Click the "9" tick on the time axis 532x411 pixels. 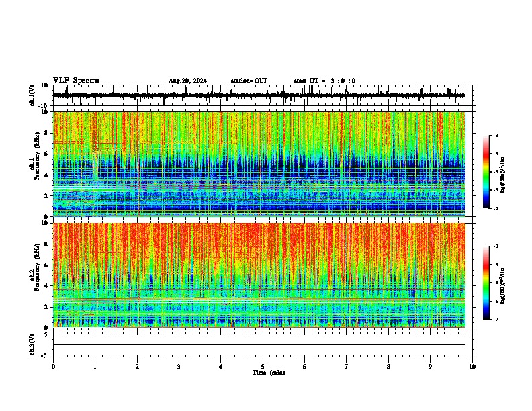coord(430,367)
